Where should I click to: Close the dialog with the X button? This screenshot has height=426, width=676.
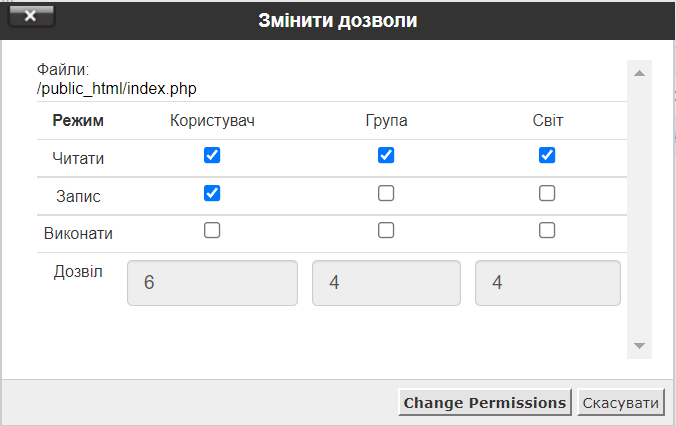(30, 17)
